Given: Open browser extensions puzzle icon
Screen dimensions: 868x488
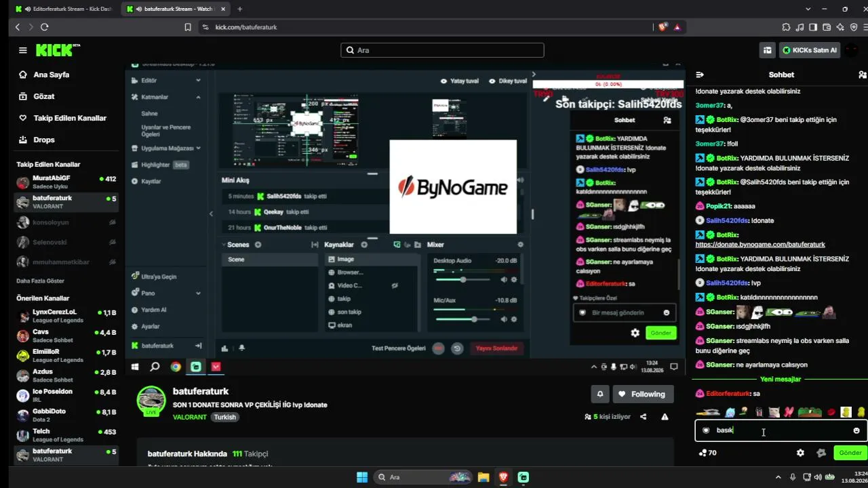Looking at the screenshot, I should 786,27.
